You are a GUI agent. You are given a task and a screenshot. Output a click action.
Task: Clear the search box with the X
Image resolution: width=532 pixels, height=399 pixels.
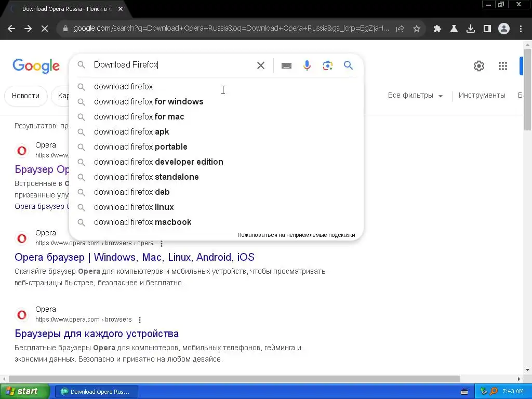(x=261, y=65)
